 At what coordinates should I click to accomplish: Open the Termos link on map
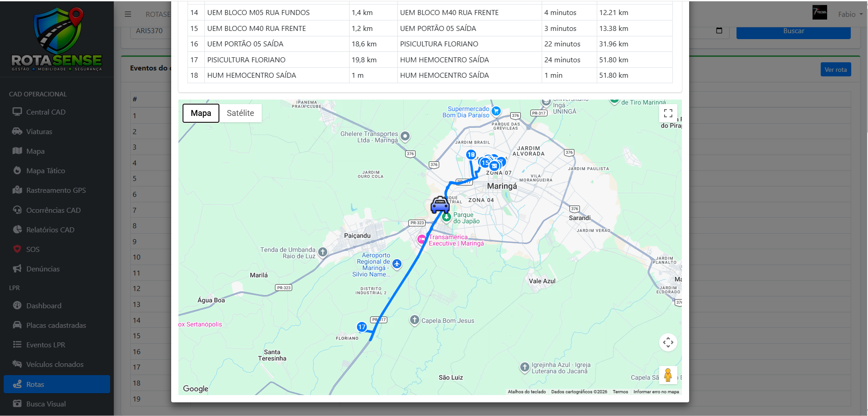(620, 391)
